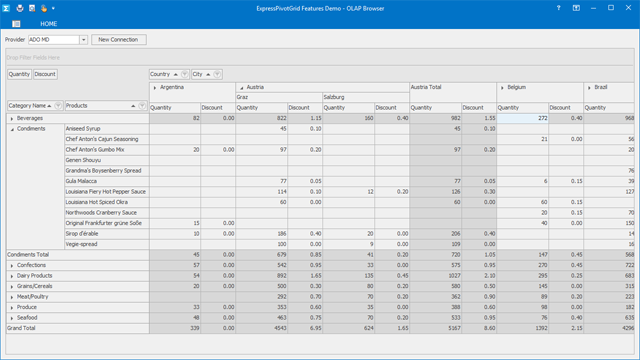Open the Products field filter icon
640x360 pixels.
[142, 106]
